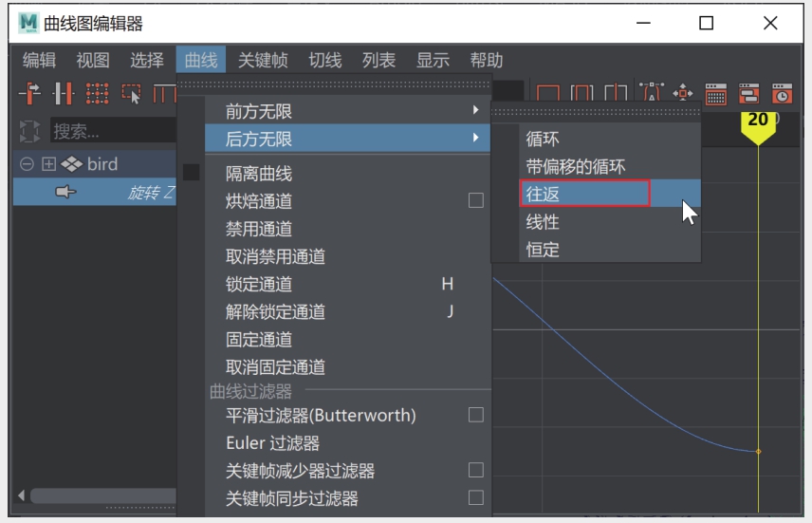Tear off the 后方无限 submenu dotted strip
812x523 pixels.
tap(596, 111)
